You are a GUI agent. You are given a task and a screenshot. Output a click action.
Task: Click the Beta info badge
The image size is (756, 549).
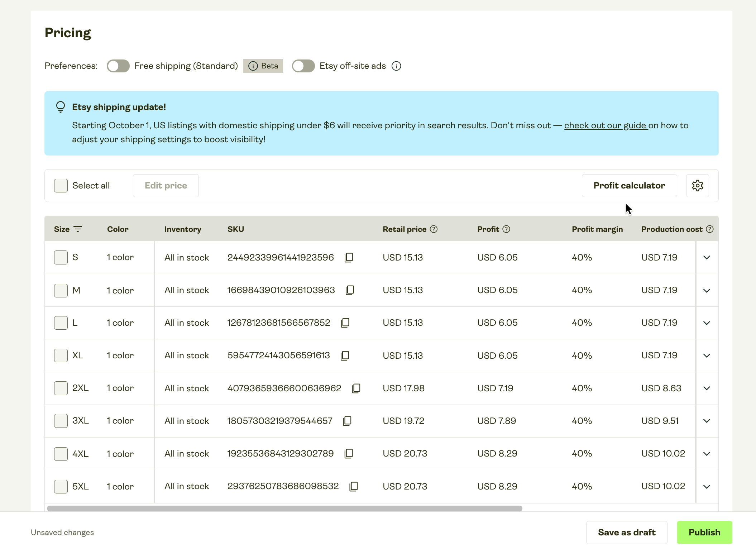(263, 66)
